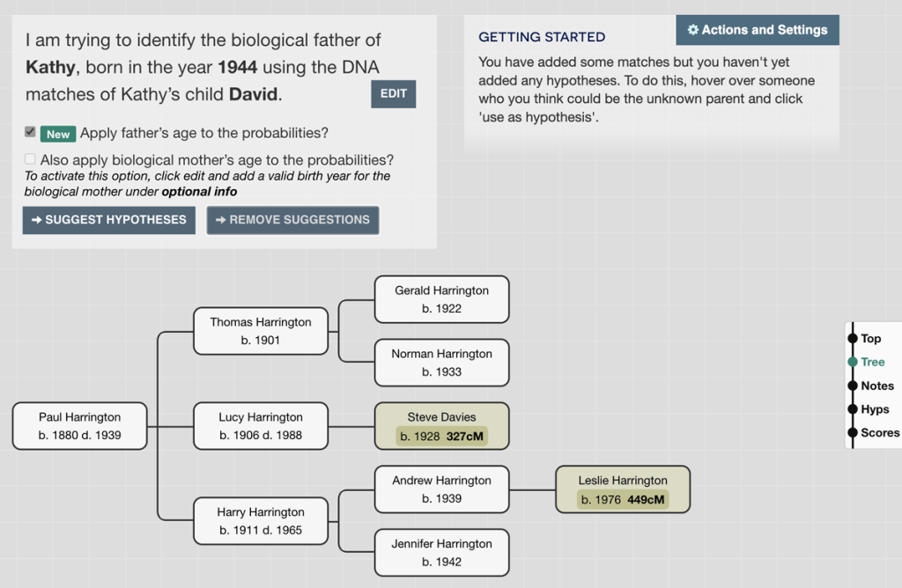Select the Paul Harrington tree node
This screenshot has width=902, height=588.
click(x=79, y=426)
